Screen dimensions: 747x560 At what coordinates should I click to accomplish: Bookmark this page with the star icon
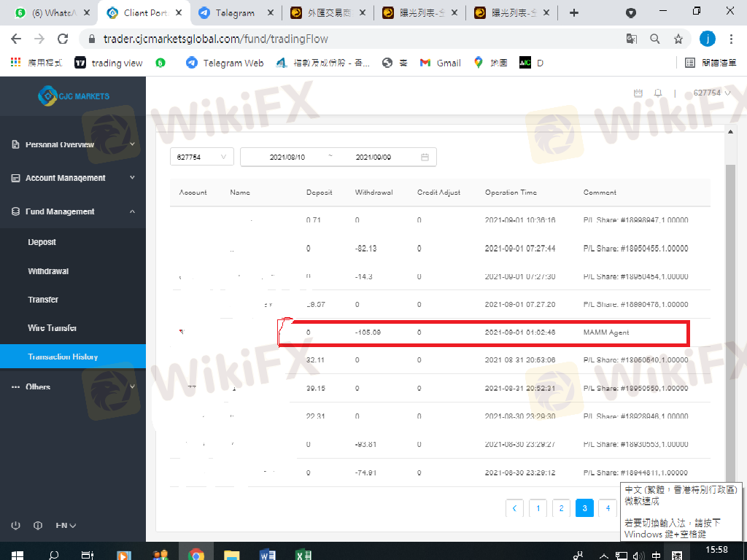678,39
